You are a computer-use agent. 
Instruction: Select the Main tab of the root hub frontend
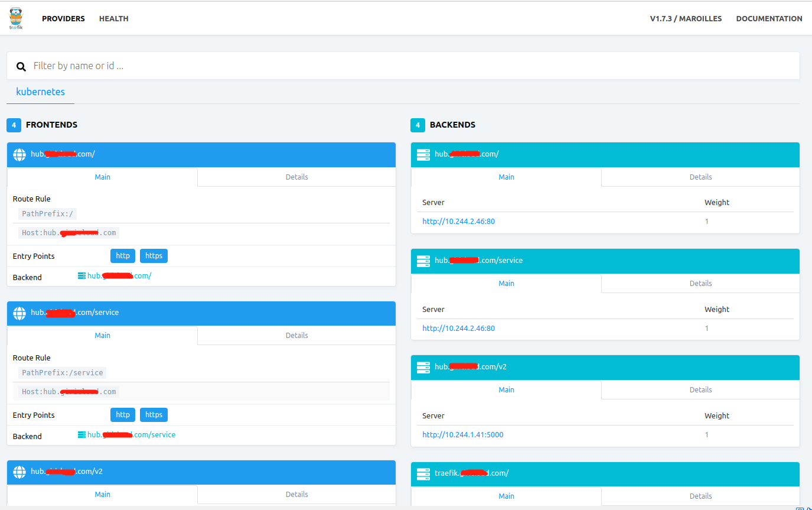[102, 177]
